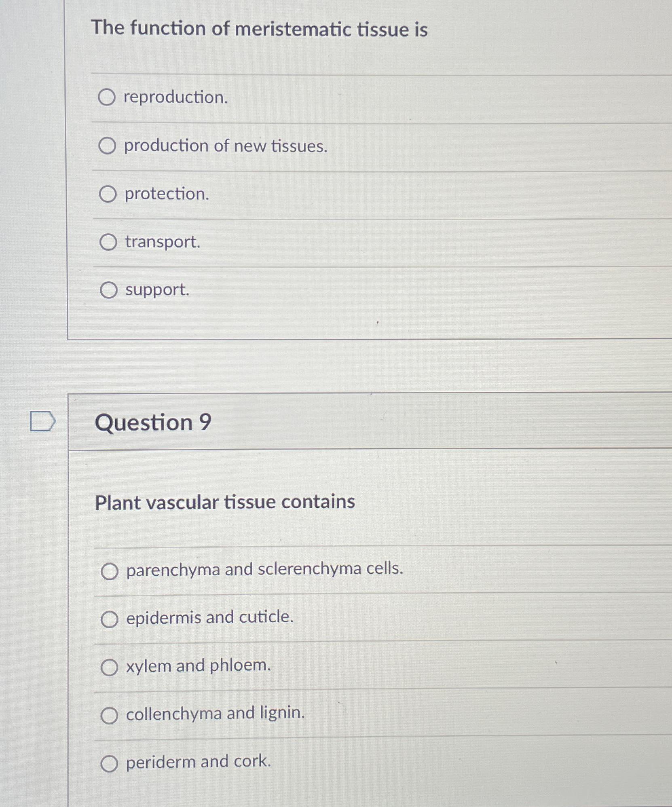
Task: Click the 'collenchyma and lignin.' label text
Action: click(x=215, y=714)
